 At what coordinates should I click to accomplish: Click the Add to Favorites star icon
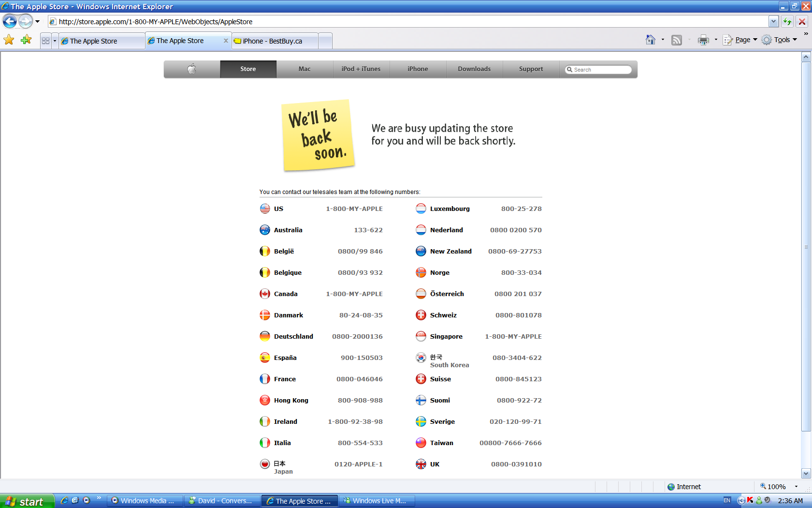point(26,40)
